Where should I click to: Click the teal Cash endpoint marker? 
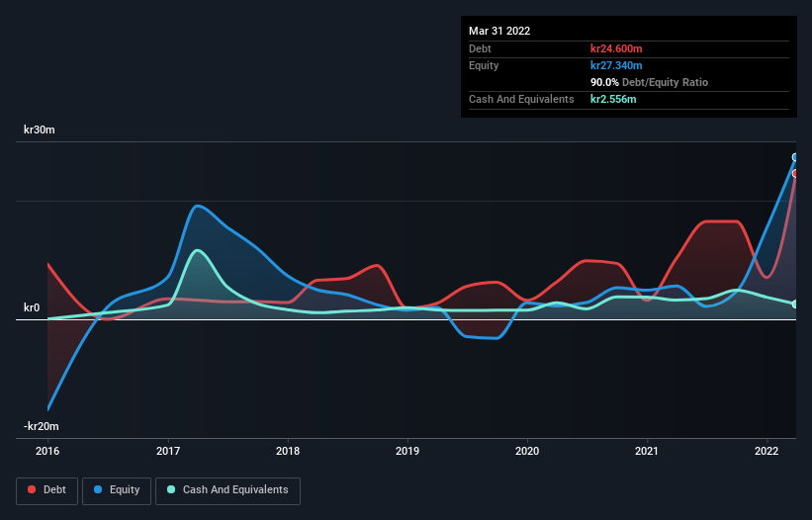[795, 304]
